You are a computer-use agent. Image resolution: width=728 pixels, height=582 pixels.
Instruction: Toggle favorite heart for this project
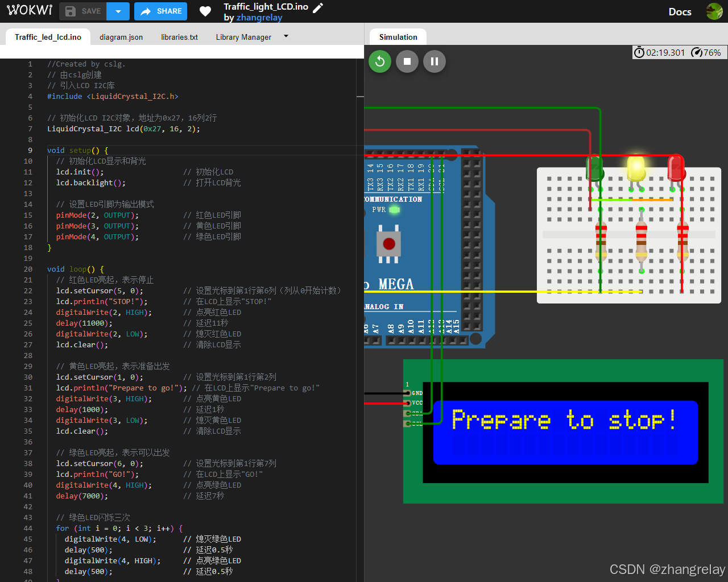tap(205, 11)
